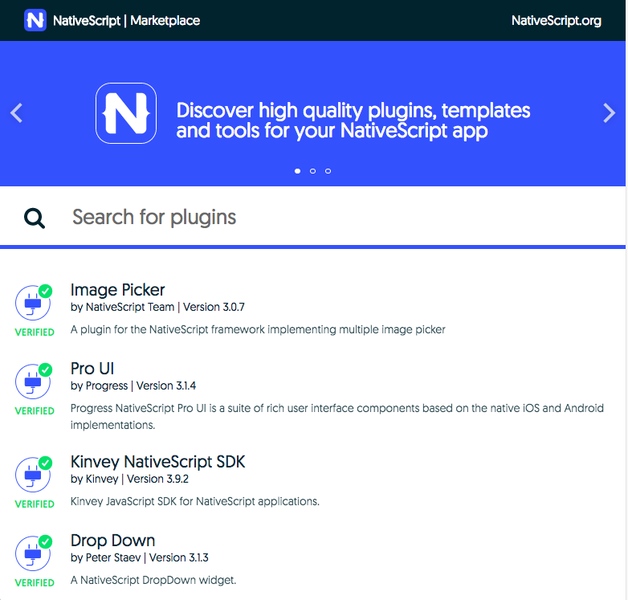Click 'by NativeScript Team | Version 3.0.7' text

157,307
